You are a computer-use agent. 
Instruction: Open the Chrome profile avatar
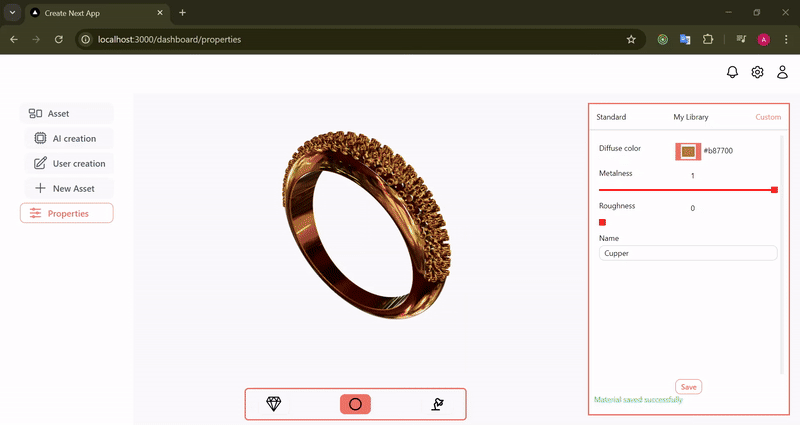(x=764, y=39)
